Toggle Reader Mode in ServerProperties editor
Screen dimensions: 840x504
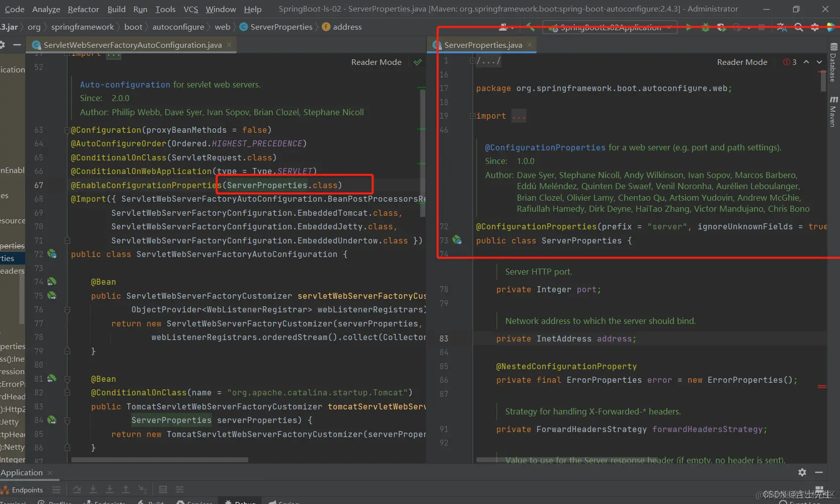tap(742, 62)
